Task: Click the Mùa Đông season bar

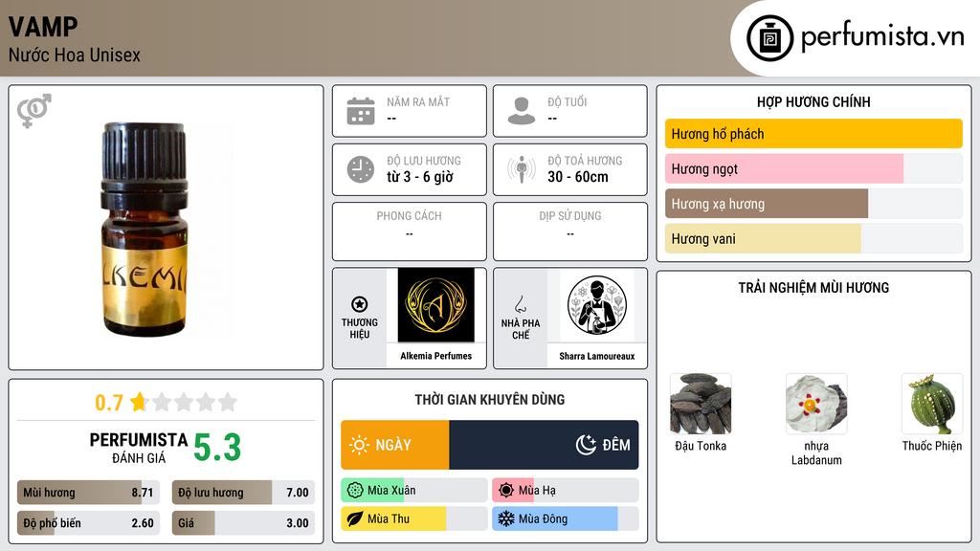Action: click(x=566, y=518)
